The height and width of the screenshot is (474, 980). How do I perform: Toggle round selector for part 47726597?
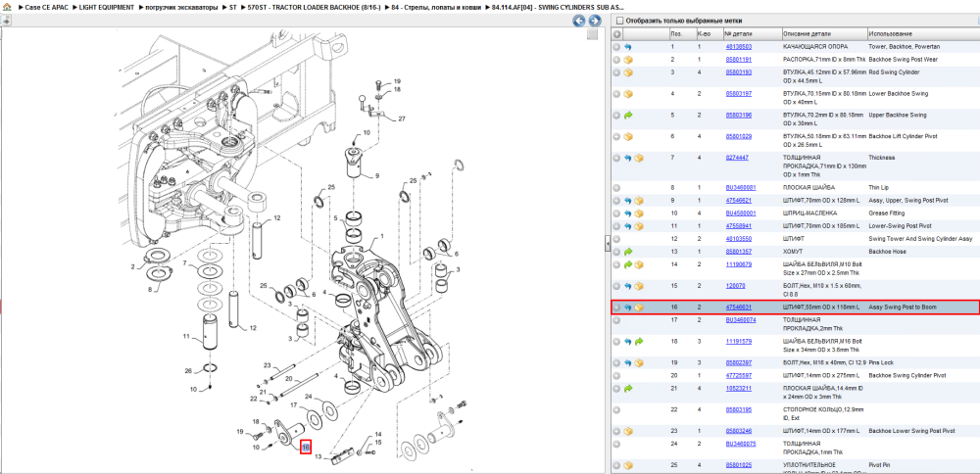[616, 375]
